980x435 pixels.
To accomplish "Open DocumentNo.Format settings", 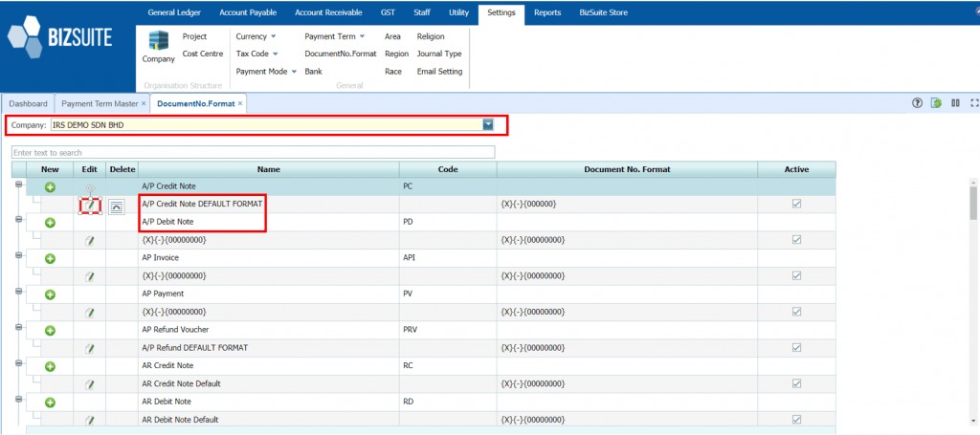I will pos(341,54).
